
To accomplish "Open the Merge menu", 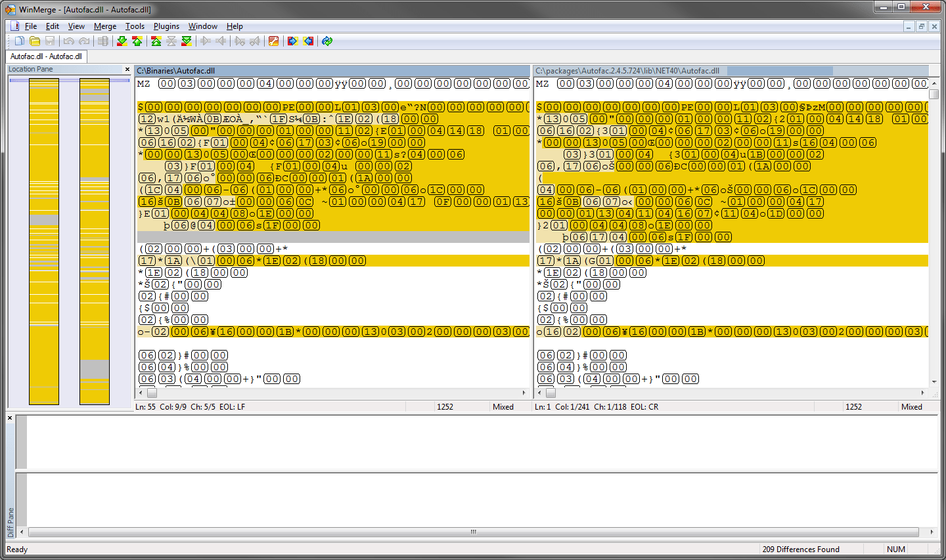I will click(104, 26).
